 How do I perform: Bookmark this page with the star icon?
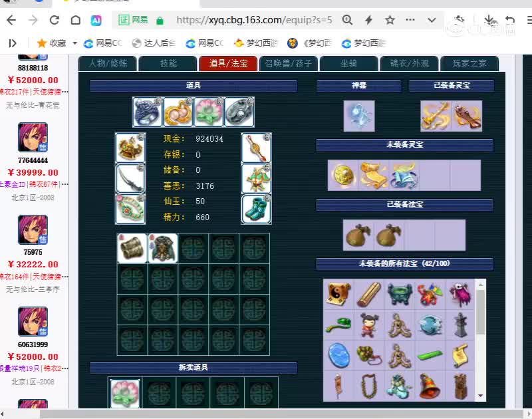tap(390, 20)
